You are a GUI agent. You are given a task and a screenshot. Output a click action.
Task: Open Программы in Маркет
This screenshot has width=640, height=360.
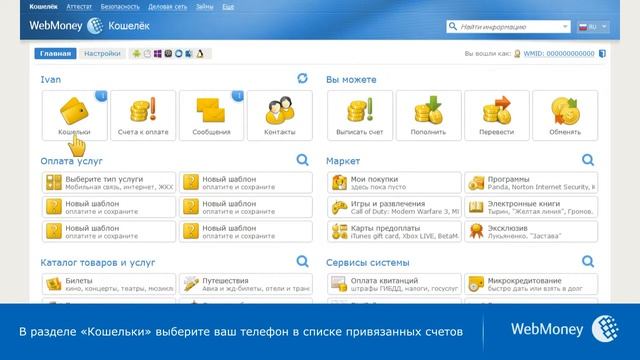pyautogui.click(x=531, y=182)
